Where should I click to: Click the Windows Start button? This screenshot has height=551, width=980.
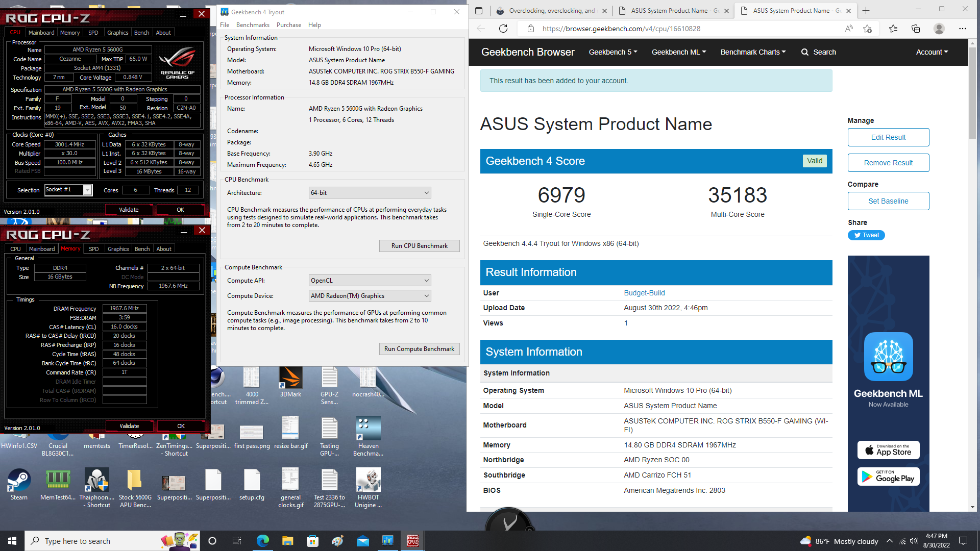tap(12, 541)
